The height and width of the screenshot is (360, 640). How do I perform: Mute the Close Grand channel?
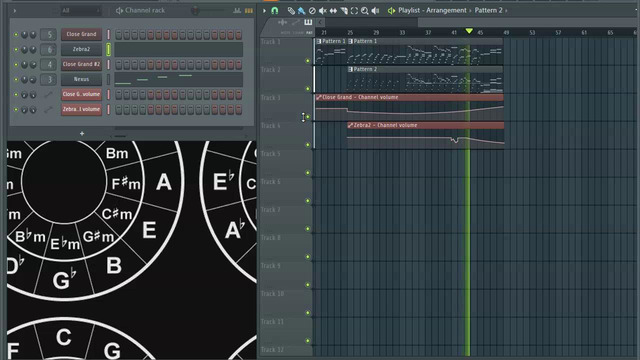click(16, 35)
